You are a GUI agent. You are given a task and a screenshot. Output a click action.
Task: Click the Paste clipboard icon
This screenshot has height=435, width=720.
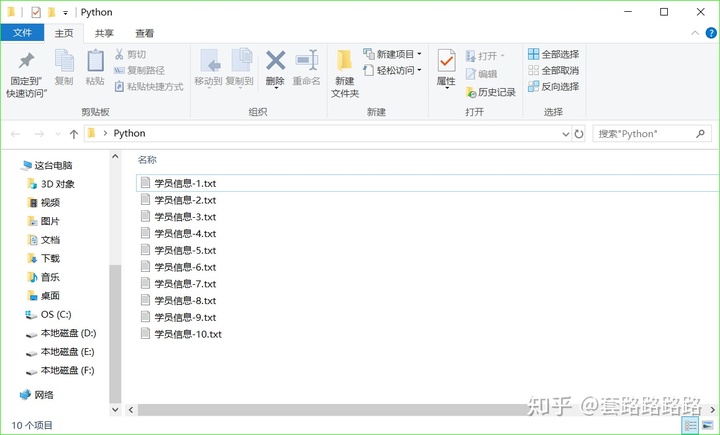(96, 61)
